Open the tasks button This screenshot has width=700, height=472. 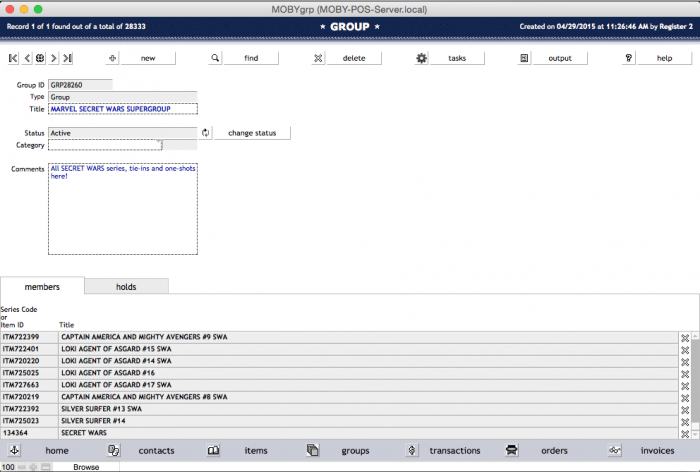[x=457, y=58]
